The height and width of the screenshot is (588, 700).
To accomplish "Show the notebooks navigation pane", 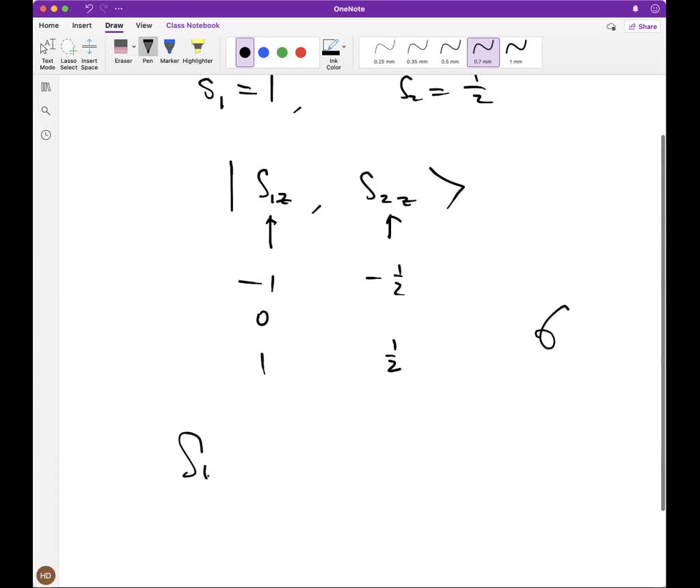I will pos(46,87).
